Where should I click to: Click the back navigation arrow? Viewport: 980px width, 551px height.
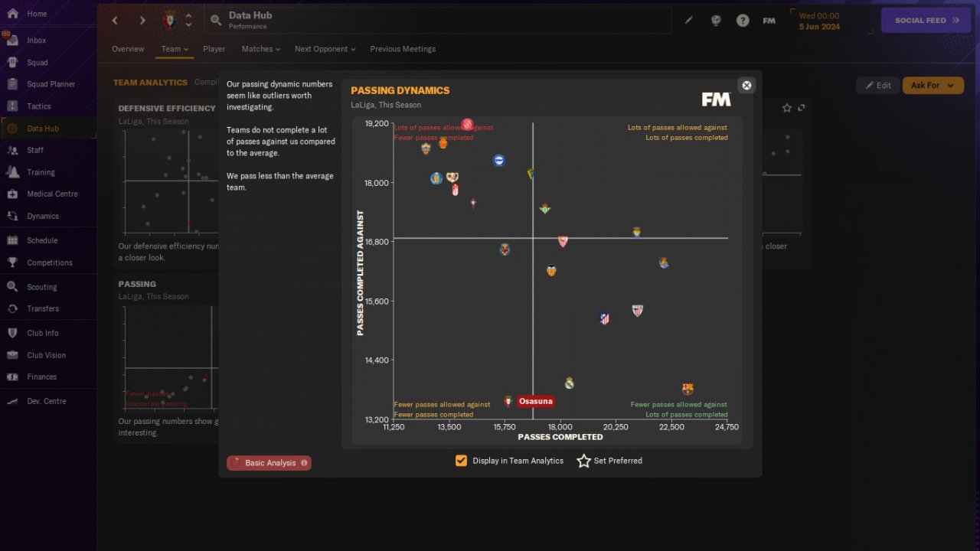pos(116,21)
